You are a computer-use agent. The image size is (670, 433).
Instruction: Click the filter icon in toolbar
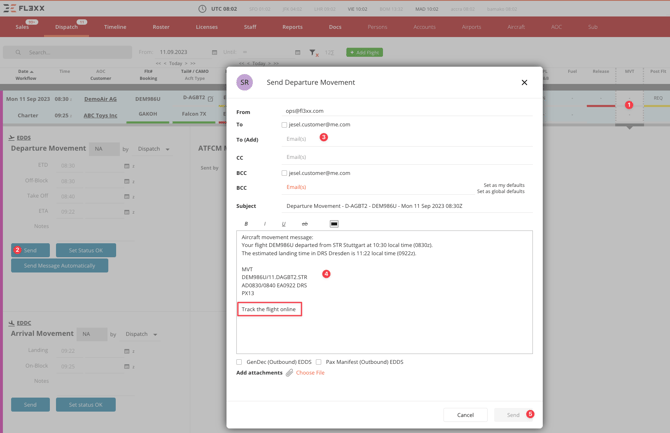pos(313,52)
